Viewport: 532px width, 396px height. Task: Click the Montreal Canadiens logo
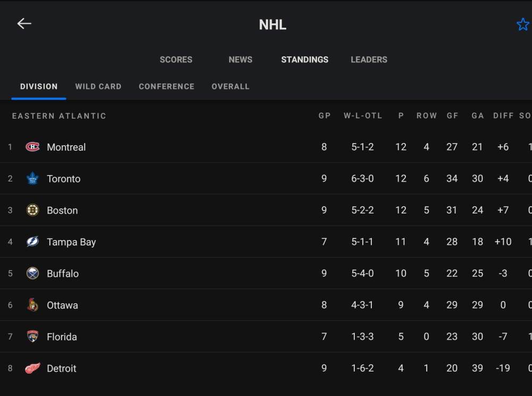[32, 147]
